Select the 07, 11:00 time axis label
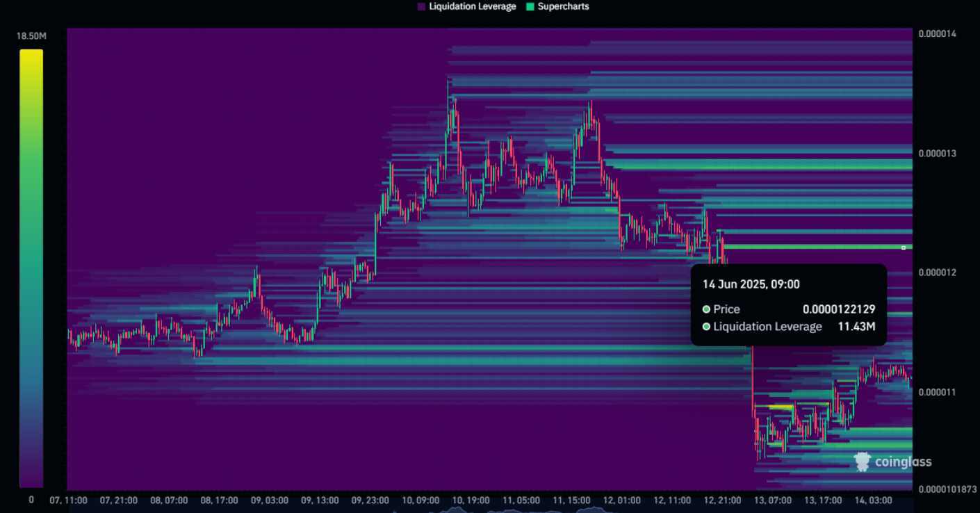Screen dimensions: 980x513 68,500
